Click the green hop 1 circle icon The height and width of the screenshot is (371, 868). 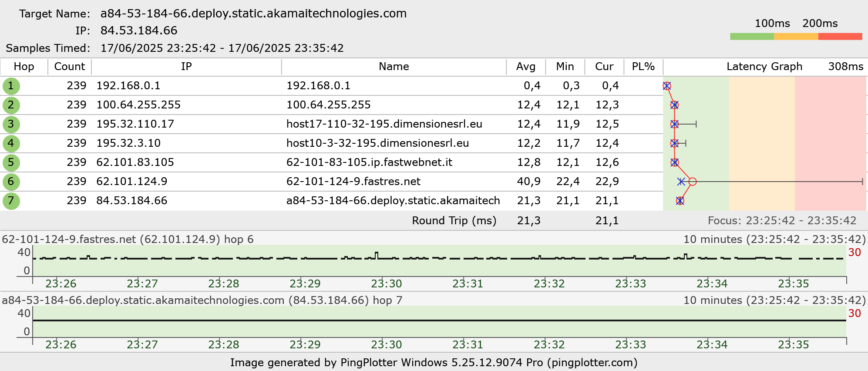coord(11,86)
